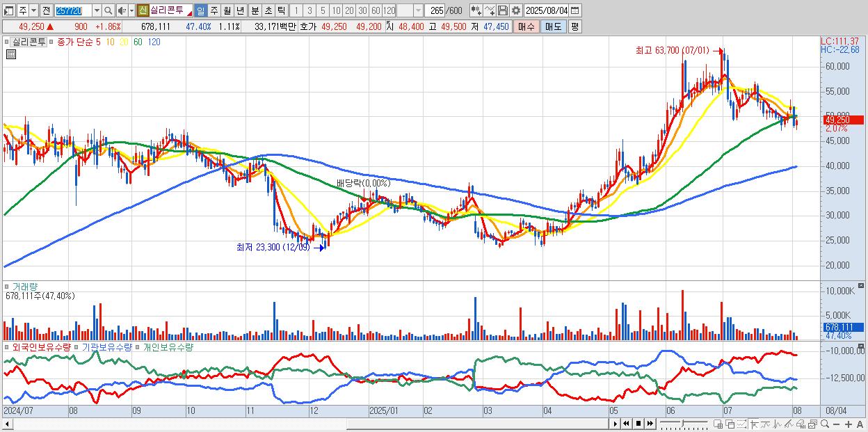The width and height of the screenshot is (868, 432).
Task: Open the calendar picker icon
Action: point(575,10)
